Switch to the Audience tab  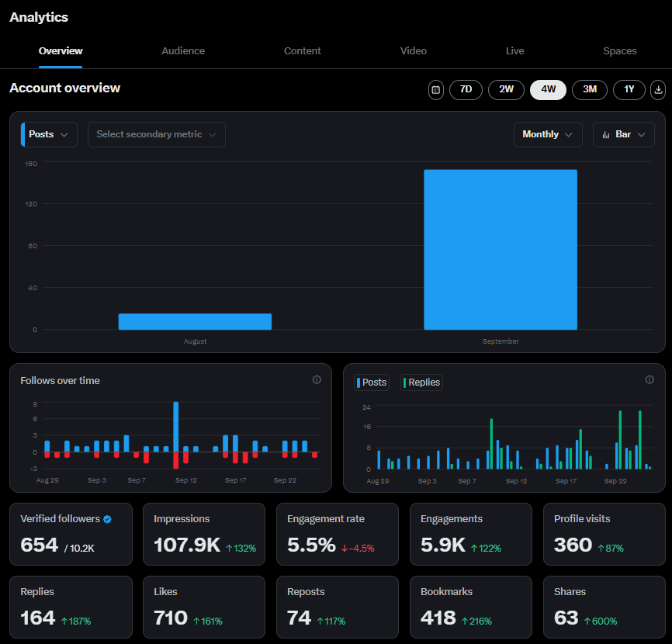point(183,51)
